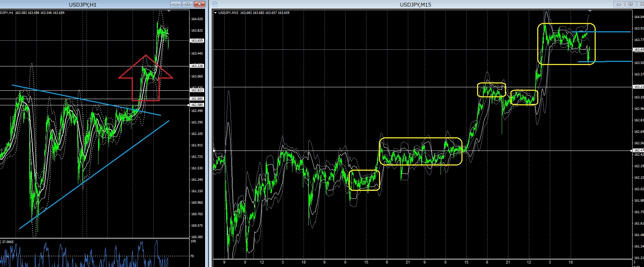Screen dimensions: 644x267
Task: Restore the USDJPY,H1 chart window size
Action: (x=187, y=4)
